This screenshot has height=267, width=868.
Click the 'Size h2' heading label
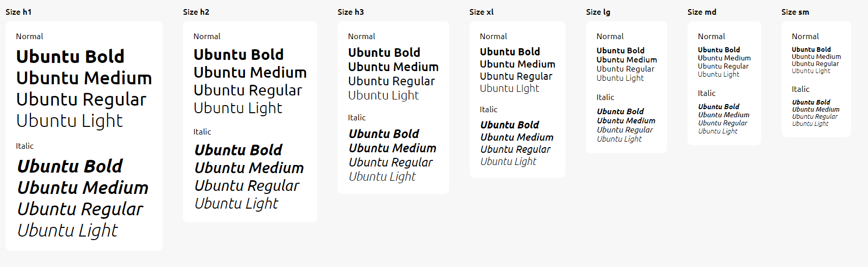pos(196,12)
